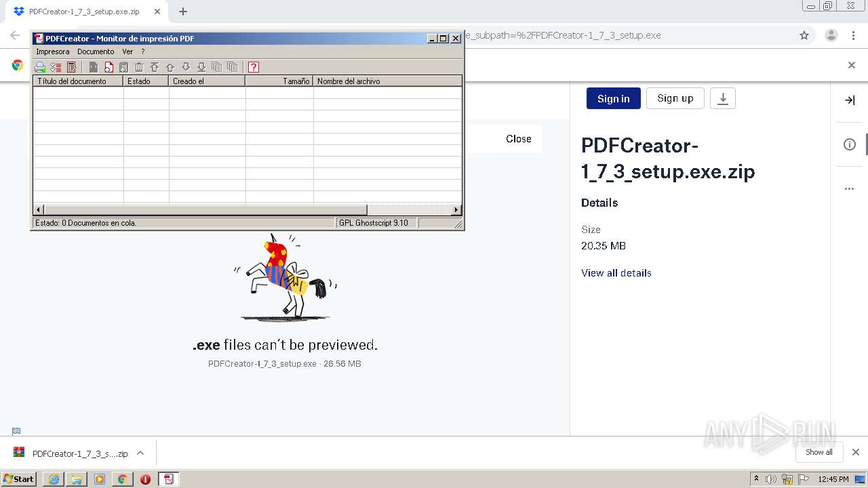This screenshot has height=488, width=868.
Task: Open Windows Explorer folder from the taskbar
Action: pos(77,479)
